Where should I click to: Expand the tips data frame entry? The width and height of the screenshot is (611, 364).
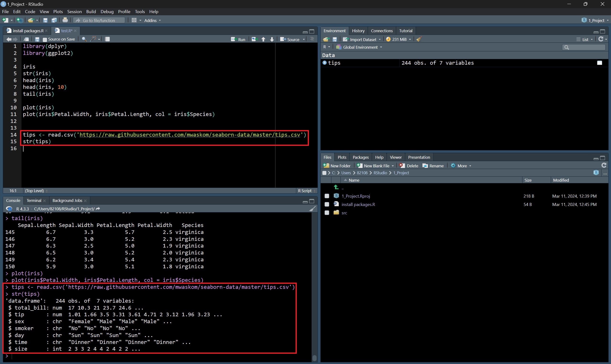click(x=324, y=63)
